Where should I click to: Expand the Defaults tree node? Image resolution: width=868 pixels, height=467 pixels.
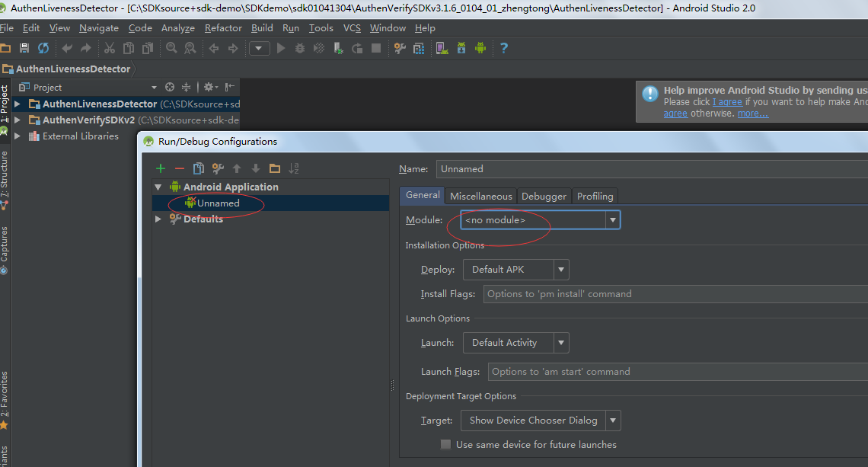158,219
